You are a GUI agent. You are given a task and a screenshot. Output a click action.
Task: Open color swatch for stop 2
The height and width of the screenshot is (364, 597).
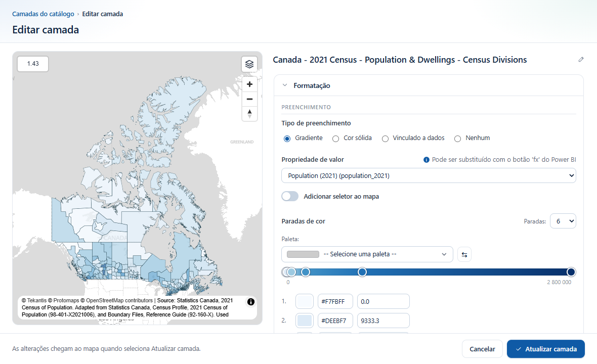point(305,321)
